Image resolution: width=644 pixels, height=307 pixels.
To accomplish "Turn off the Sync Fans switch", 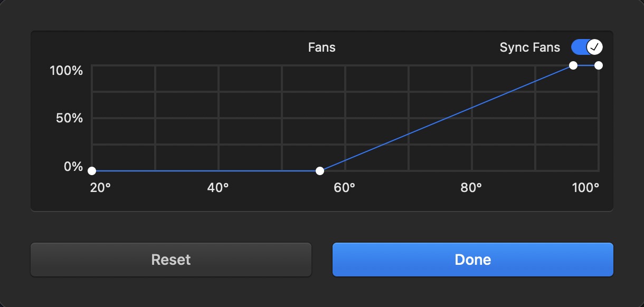I will click(x=586, y=47).
